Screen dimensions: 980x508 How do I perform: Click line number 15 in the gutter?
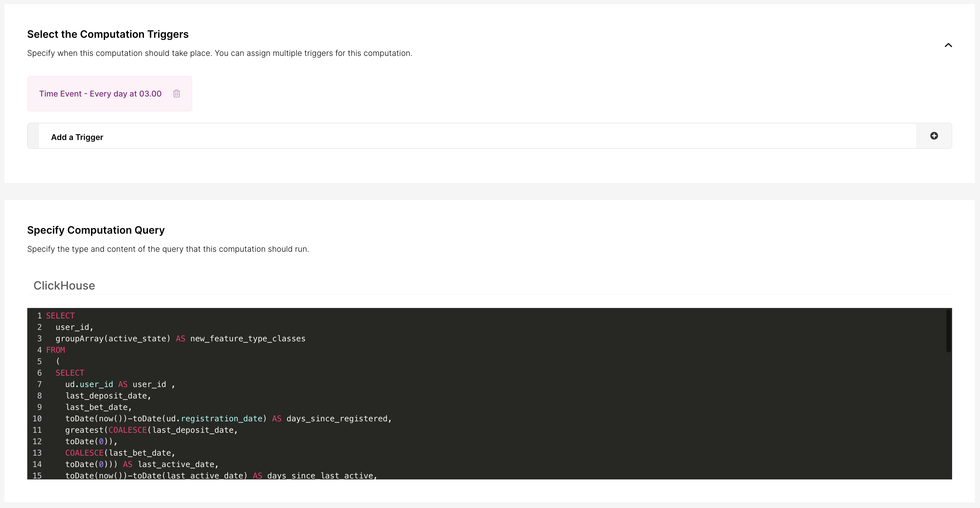(x=37, y=475)
